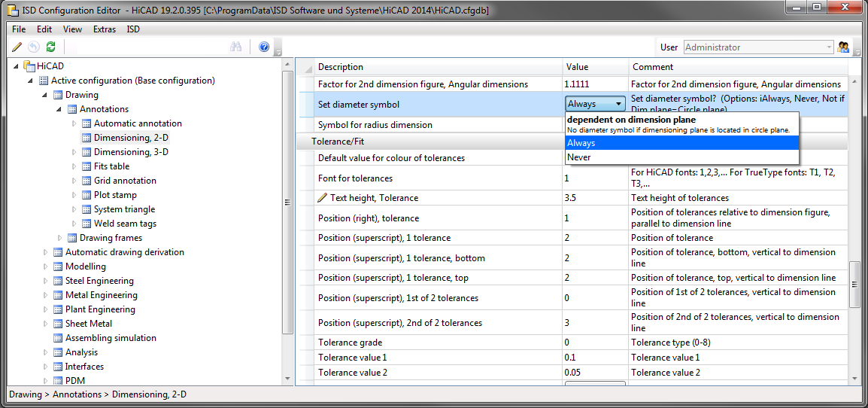Click the undo arrow icon in toolbar

(x=34, y=47)
